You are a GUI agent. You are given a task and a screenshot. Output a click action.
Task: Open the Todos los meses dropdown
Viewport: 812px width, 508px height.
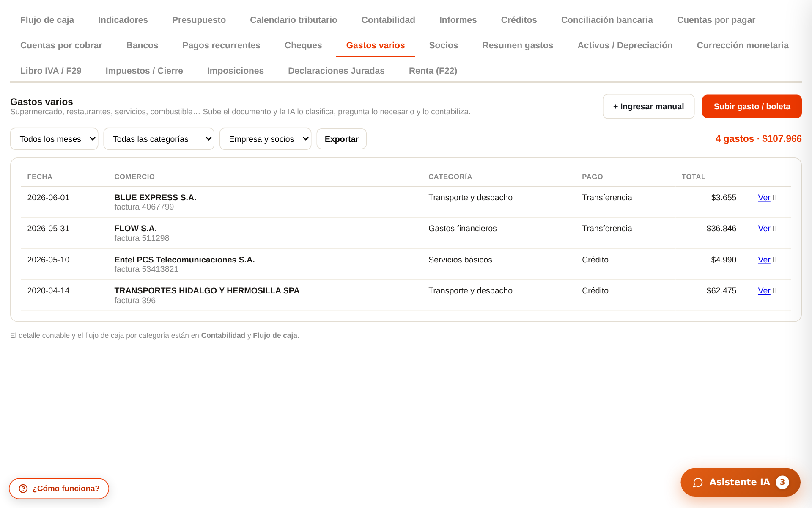54,139
